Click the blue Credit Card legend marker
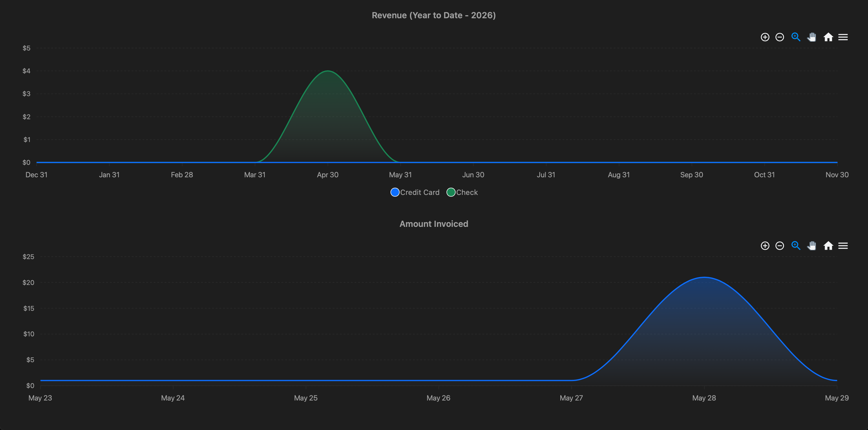The image size is (868, 430). (395, 192)
